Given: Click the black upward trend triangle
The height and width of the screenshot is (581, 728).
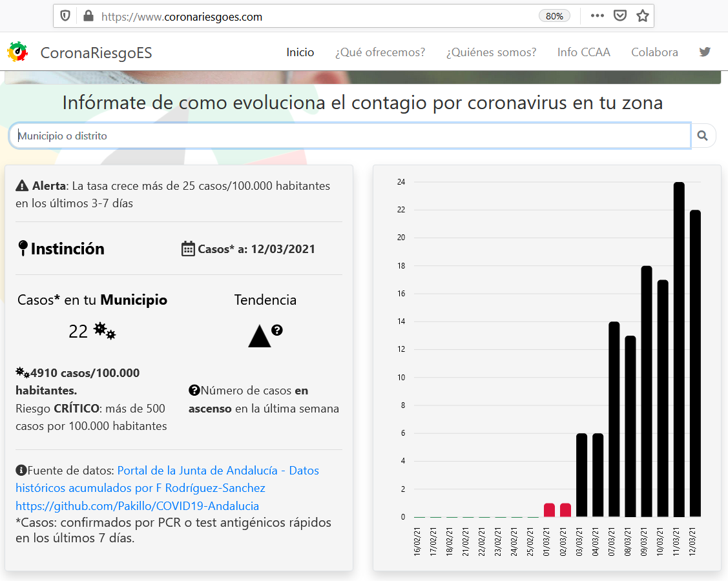Looking at the screenshot, I should click(260, 336).
